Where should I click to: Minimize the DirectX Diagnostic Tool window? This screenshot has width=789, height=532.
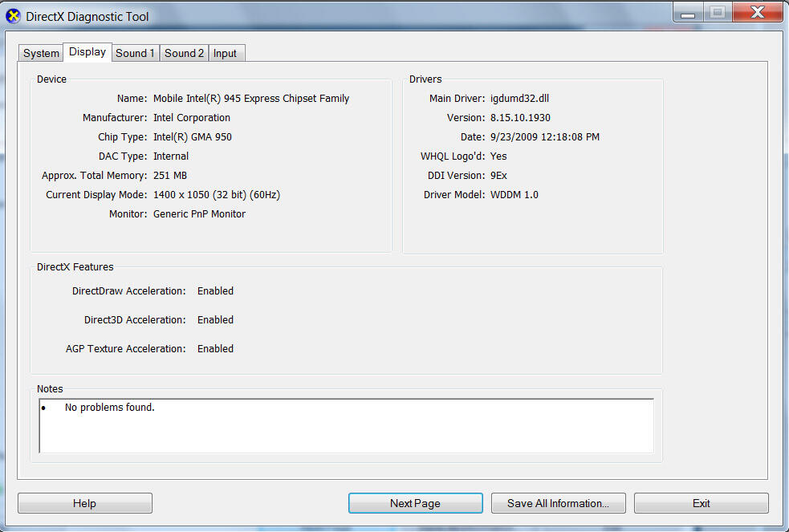click(688, 13)
